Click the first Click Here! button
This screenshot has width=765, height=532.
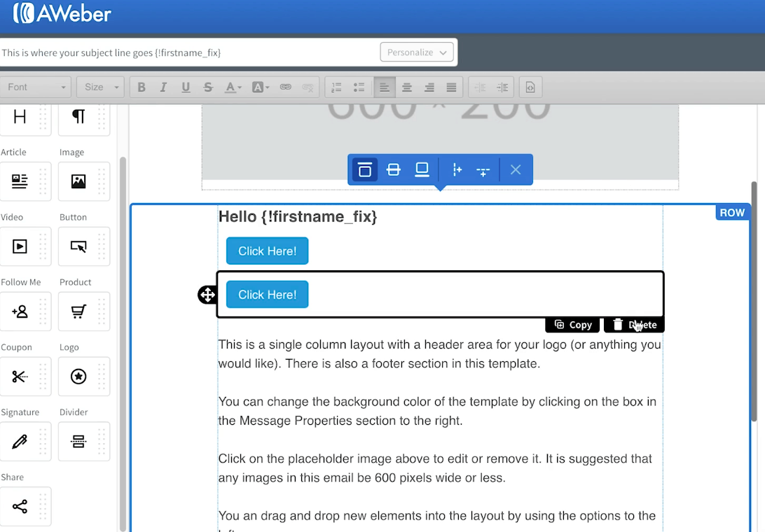coord(268,251)
